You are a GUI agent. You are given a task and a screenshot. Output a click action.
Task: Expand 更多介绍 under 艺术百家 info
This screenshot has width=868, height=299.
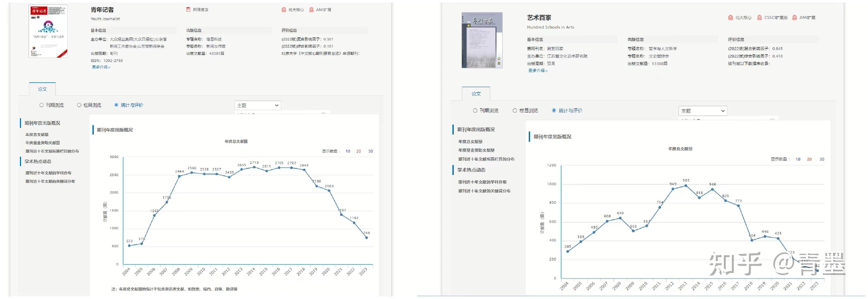[x=538, y=70]
